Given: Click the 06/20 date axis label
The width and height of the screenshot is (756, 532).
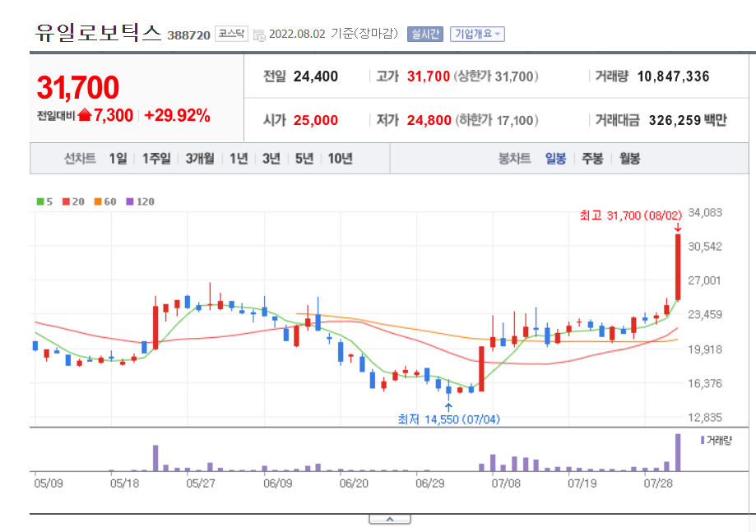Looking at the screenshot, I should coord(354,483).
